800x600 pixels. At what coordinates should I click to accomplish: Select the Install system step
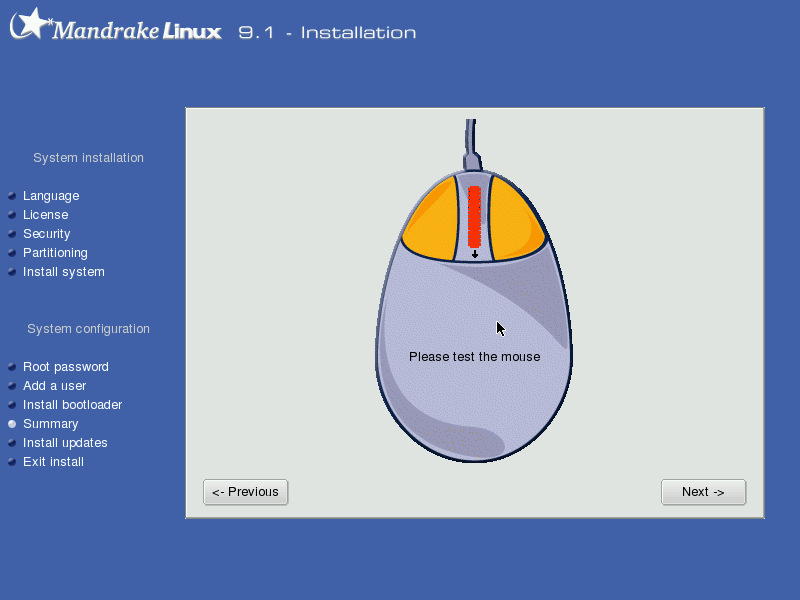tap(64, 272)
